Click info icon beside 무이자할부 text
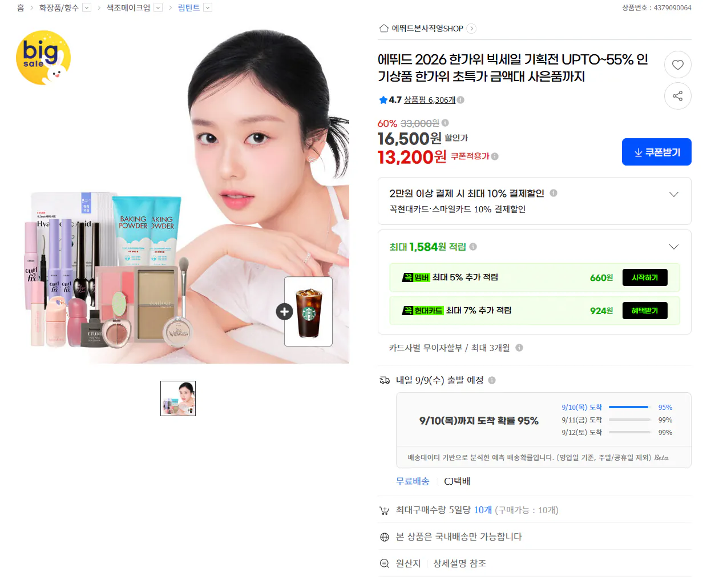The image size is (707, 588). click(519, 348)
